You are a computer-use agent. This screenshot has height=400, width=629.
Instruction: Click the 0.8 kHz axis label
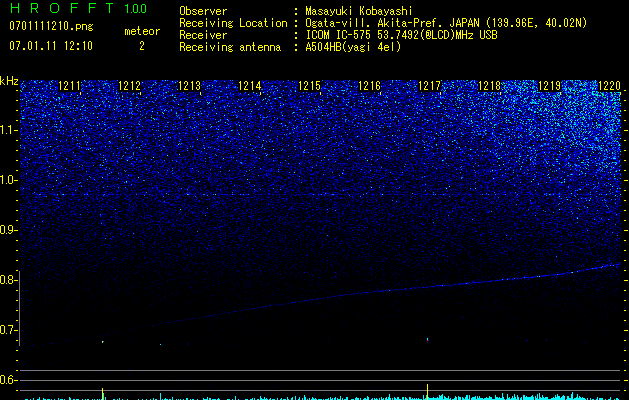(x=9, y=280)
